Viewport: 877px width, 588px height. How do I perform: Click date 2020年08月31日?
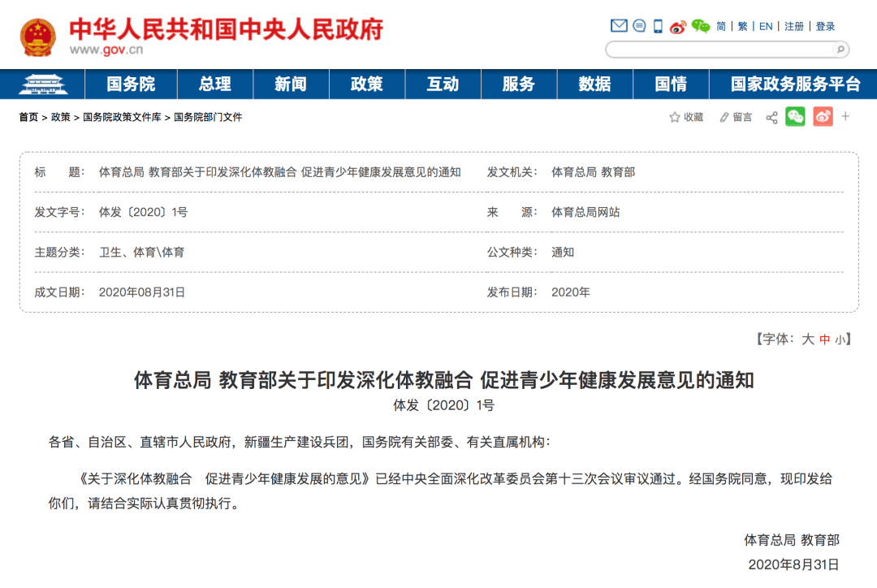141,292
